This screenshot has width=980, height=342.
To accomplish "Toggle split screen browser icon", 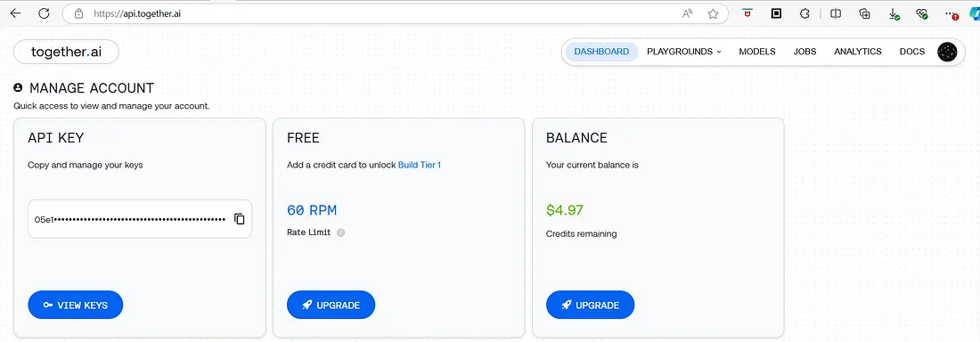I will 836,13.
